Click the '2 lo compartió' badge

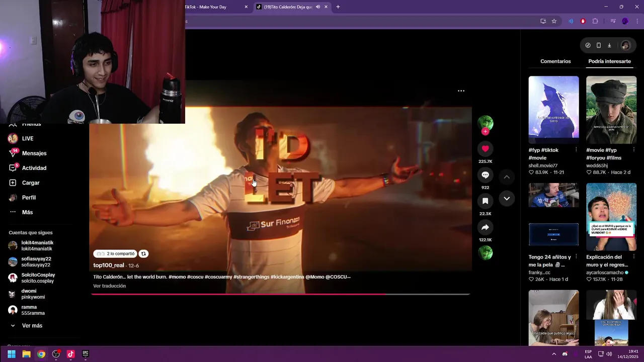(115, 254)
